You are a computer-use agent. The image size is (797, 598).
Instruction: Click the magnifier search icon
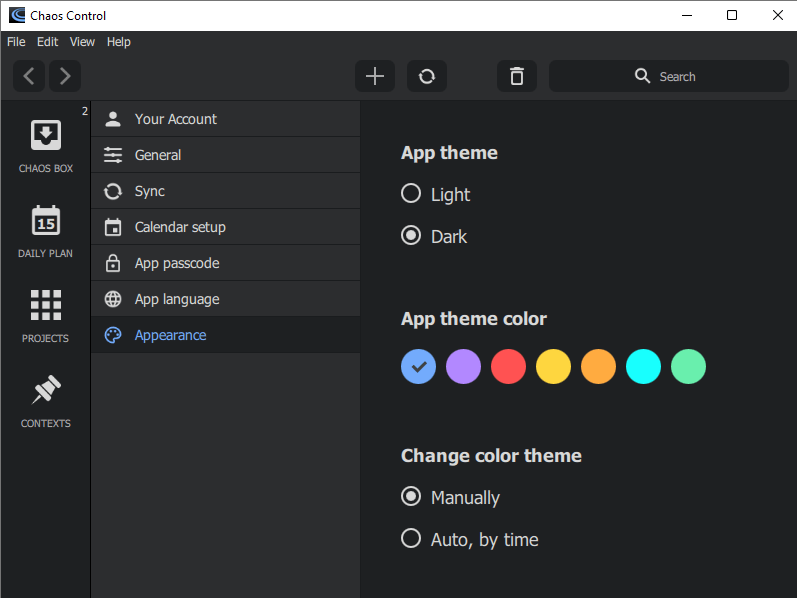tap(642, 76)
